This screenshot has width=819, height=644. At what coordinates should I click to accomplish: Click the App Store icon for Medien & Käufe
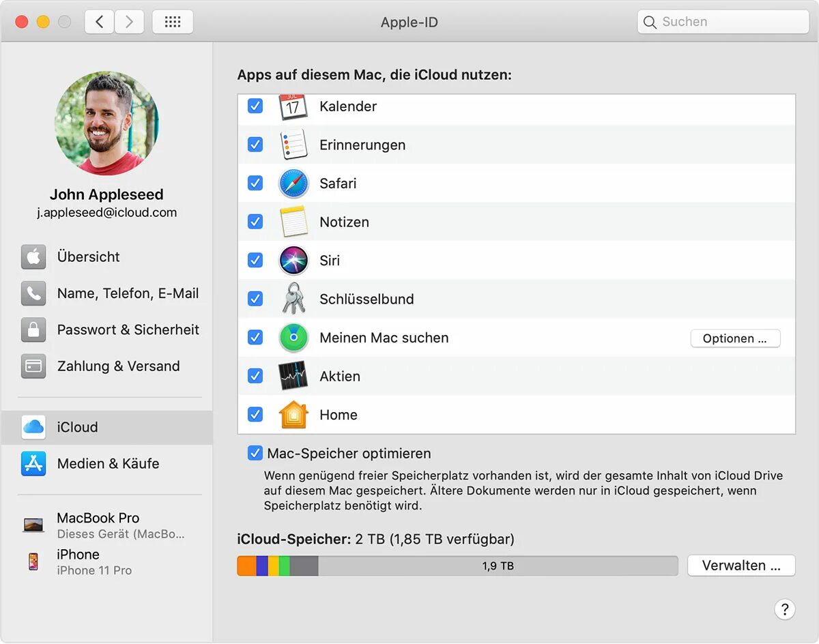point(33,464)
